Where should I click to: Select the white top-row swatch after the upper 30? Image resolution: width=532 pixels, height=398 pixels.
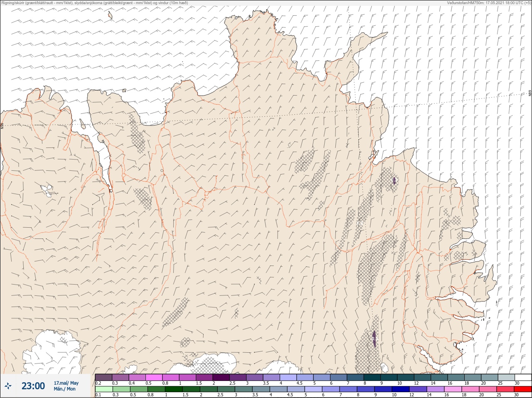(523, 377)
